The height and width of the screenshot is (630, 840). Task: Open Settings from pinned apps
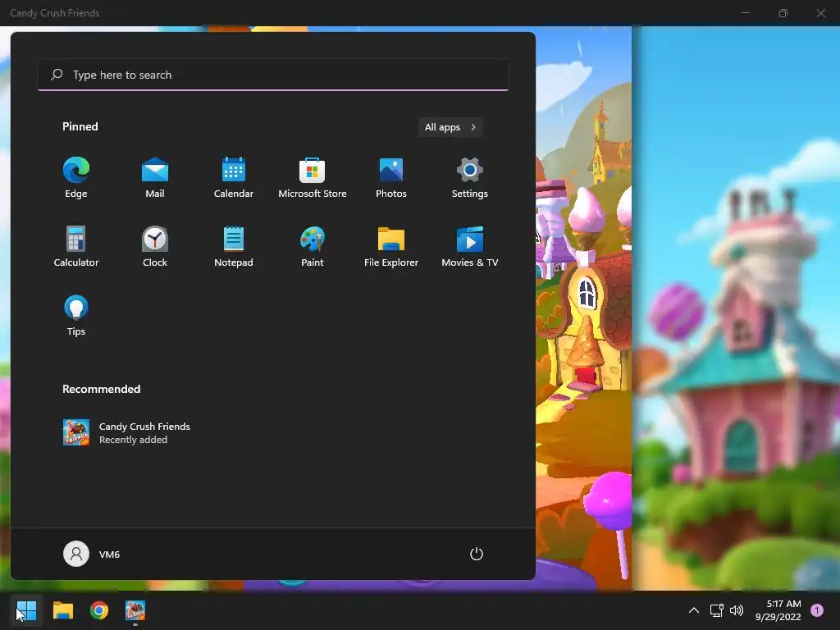pyautogui.click(x=470, y=178)
